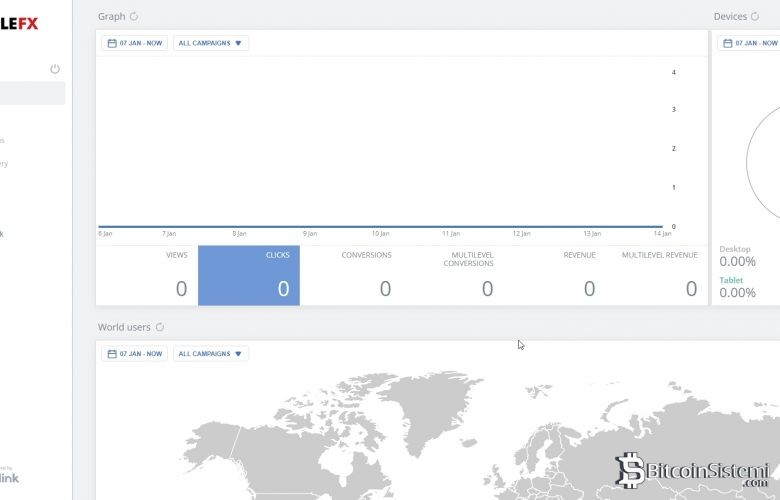Click the power logout icon in sidebar
The height and width of the screenshot is (500, 780).
click(55, 69)
